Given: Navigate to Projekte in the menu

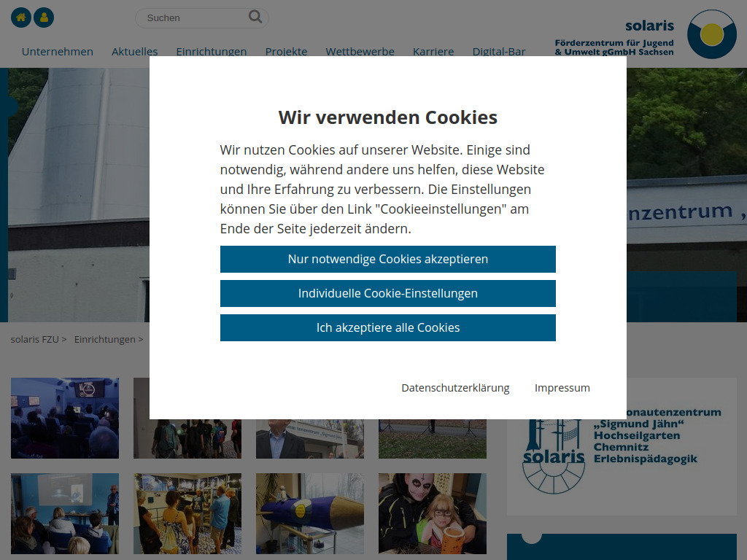Looking at the screenshot, I should pos(286,52).
